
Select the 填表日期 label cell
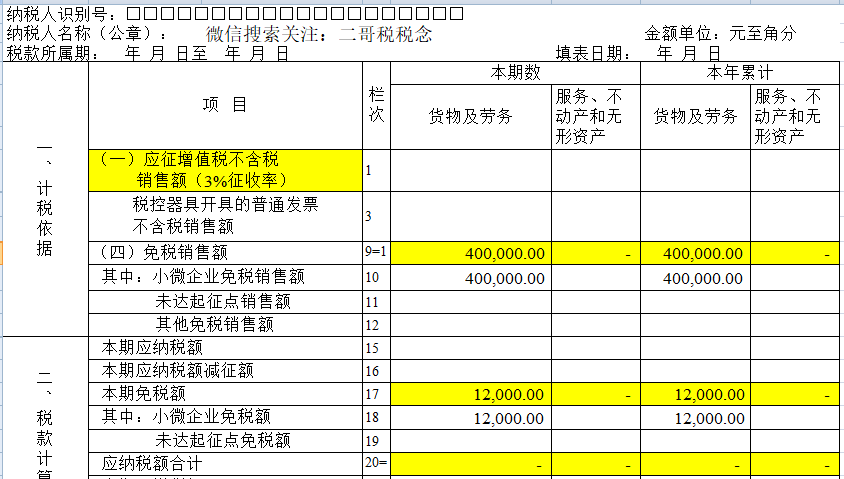[593, 54]
